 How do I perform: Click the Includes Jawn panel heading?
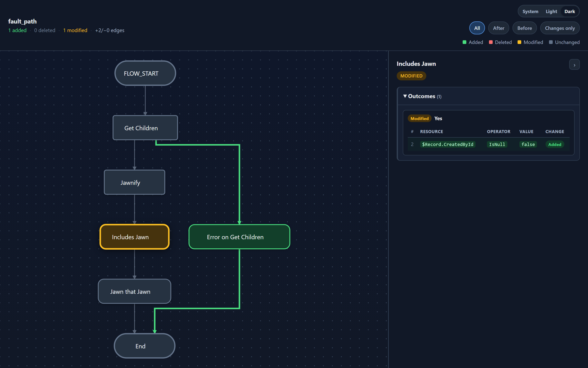pyautogui.click(x=416, y=64)
